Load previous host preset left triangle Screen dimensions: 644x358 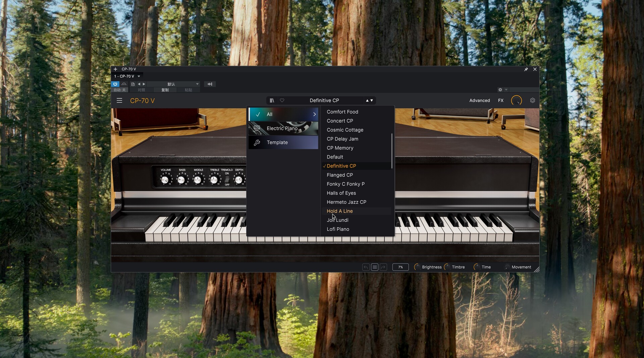pyautogui.click(x=139, y=84)
